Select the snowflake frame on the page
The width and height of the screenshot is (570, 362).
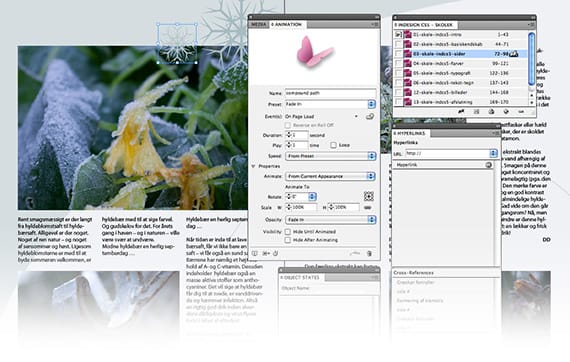177,43
